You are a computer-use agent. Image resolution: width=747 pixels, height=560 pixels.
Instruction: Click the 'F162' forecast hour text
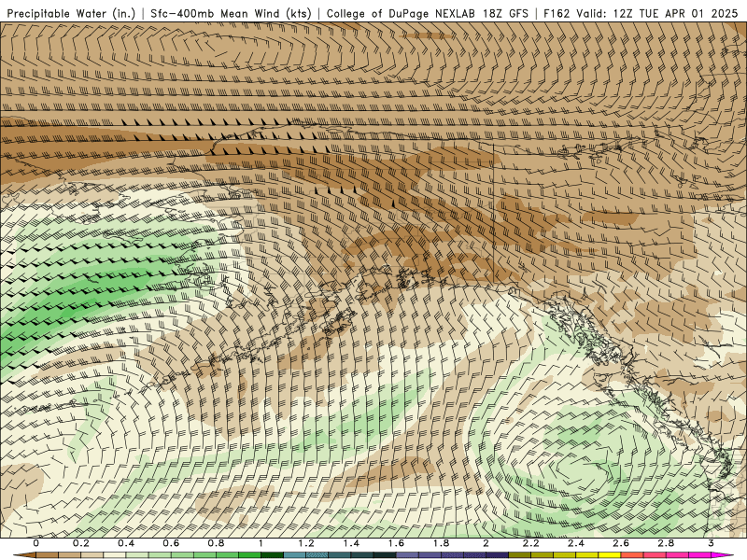pos(557,13)
